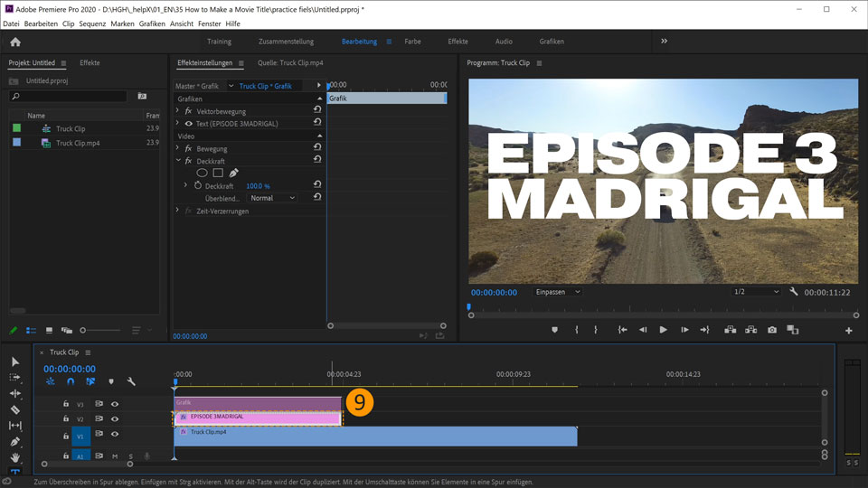The width and height of the screenshot is (868, 488).
Task: Choose the free draw bezier mask pen
Action: click(233, 174)
